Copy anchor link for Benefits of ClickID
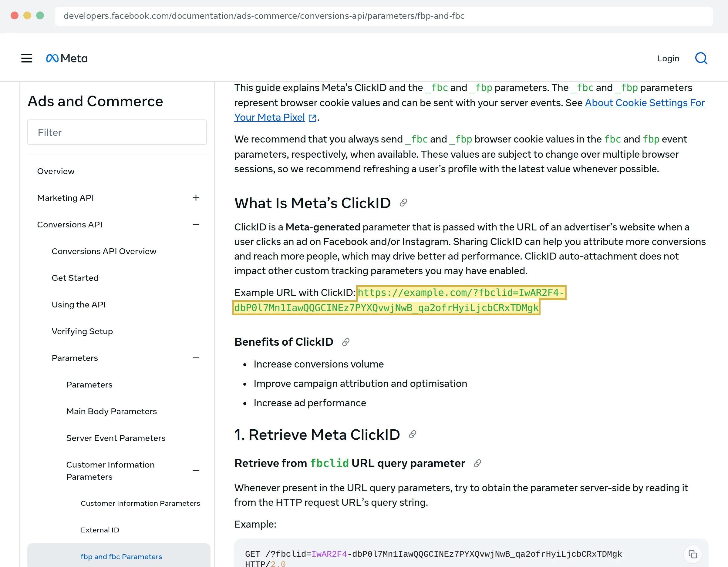Screen dimensions: 728x567 pos(346,342)
